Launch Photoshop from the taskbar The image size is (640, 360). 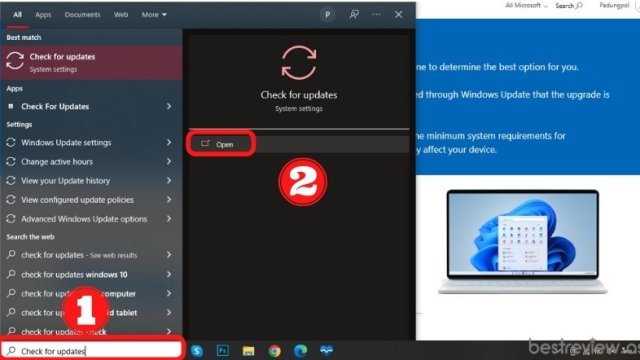coord(222,351)
